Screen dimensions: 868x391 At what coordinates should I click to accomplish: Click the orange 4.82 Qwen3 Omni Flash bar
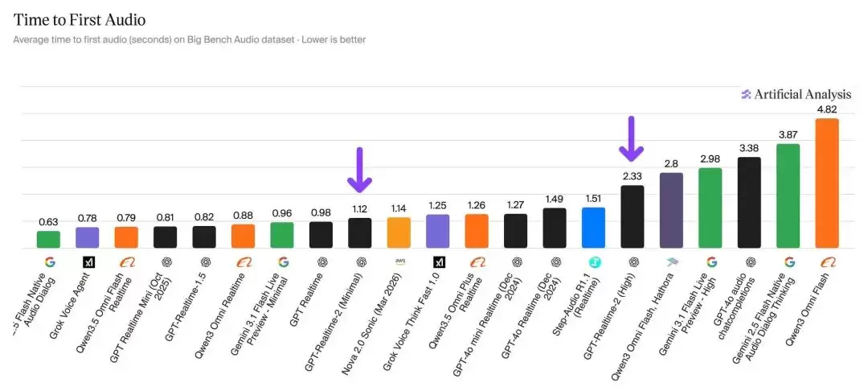pyautogui.click(x=827, y=183)
